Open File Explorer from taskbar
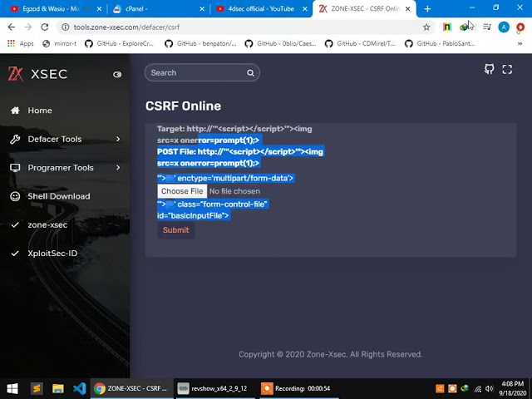 tap(58, 388)
